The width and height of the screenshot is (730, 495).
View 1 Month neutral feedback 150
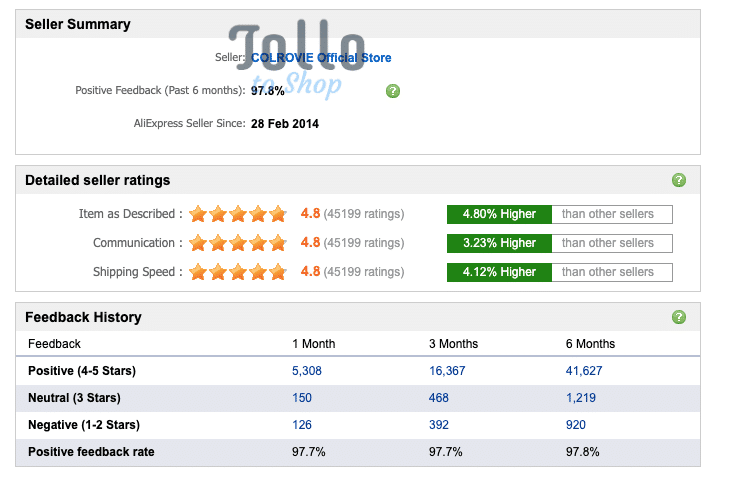point(302,398)
